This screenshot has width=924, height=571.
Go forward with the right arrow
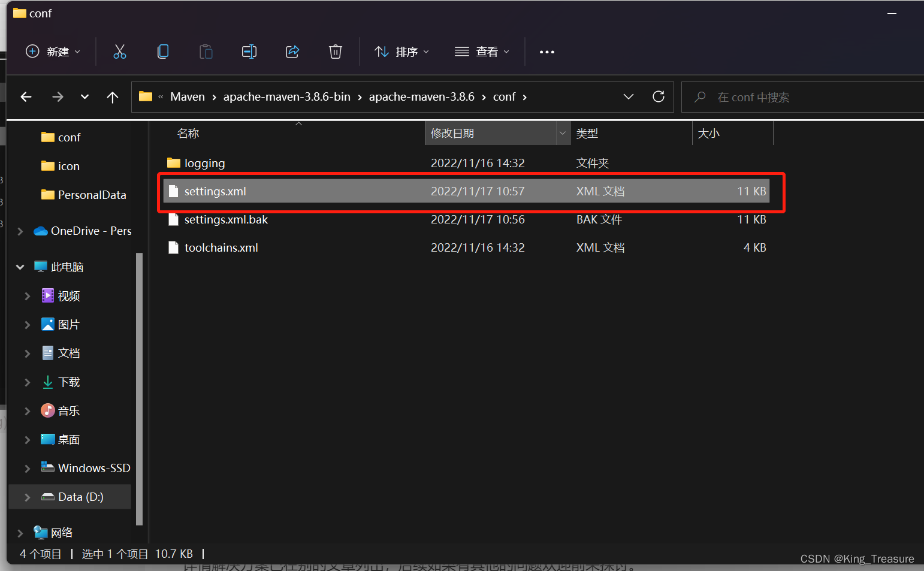58,96
